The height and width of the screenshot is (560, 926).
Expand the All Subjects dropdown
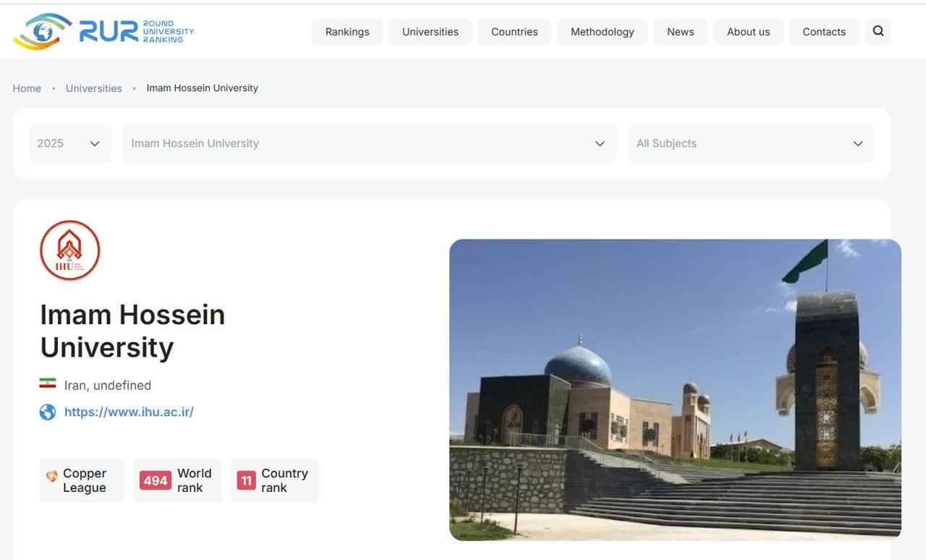[x=750, y=143]
